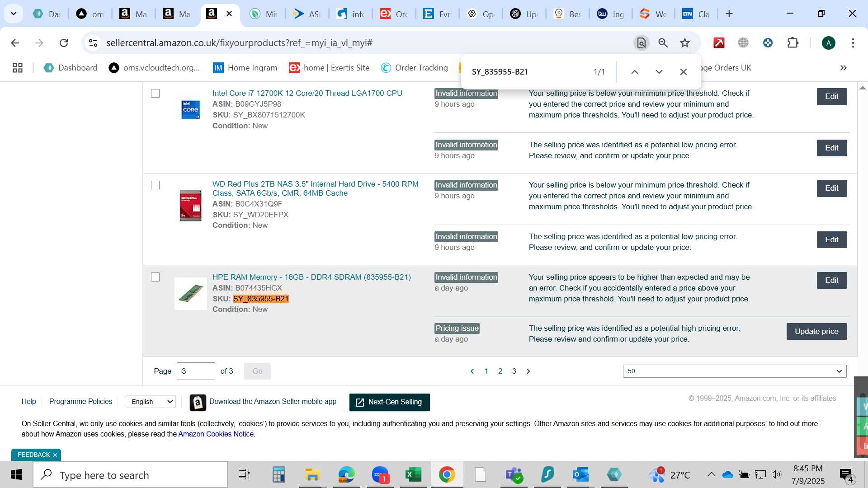
Task: Go to the next find match
Action: click(x=659, y=72)
